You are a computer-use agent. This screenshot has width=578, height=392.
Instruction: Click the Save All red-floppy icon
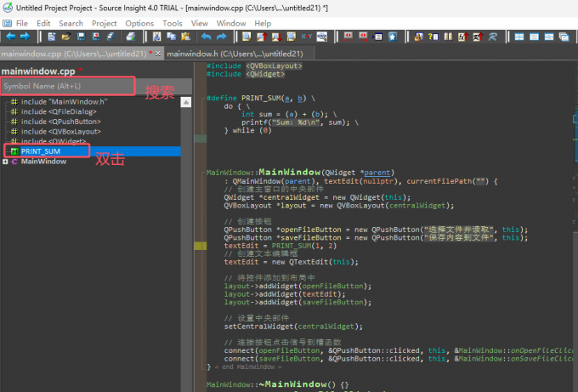96,37
